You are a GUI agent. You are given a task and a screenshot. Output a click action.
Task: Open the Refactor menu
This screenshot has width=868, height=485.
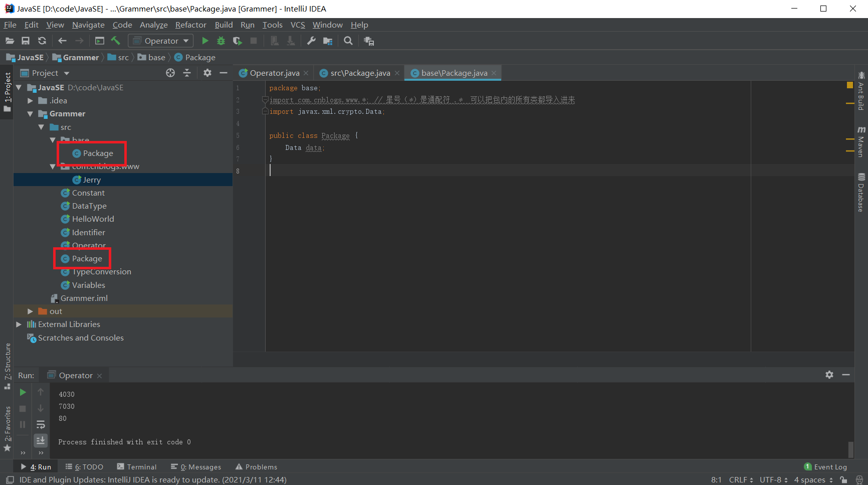(x=190, y=25)
